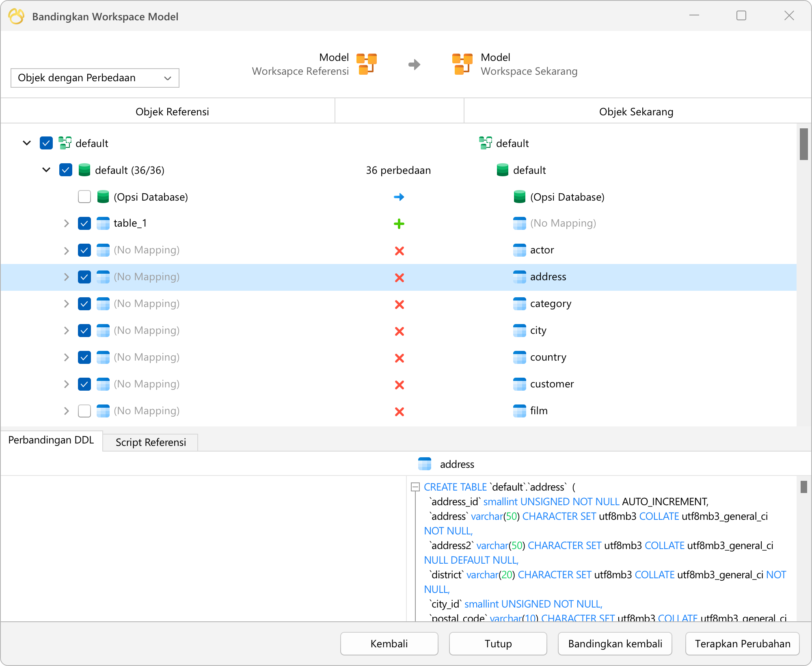This screenshot has width=812, height=666.
Task: Select the Perbandingan DDL tab
Action: (x=51, y=440)
